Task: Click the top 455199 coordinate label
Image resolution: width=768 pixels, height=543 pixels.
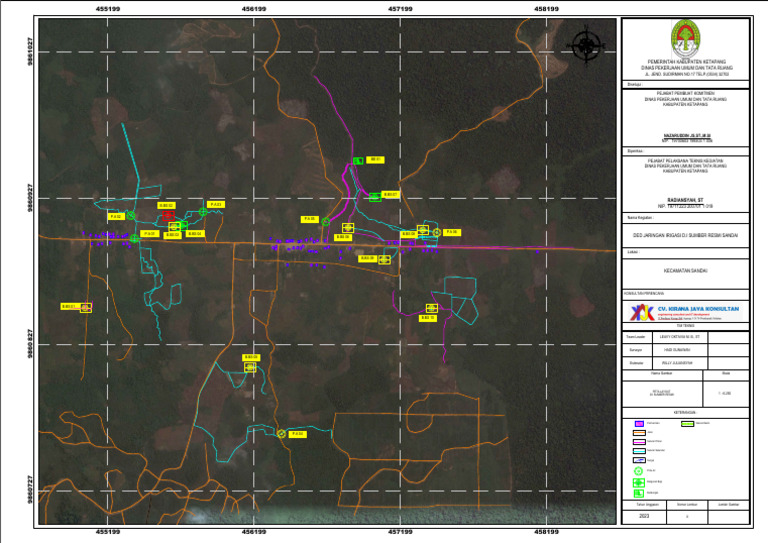Action: 108,8
